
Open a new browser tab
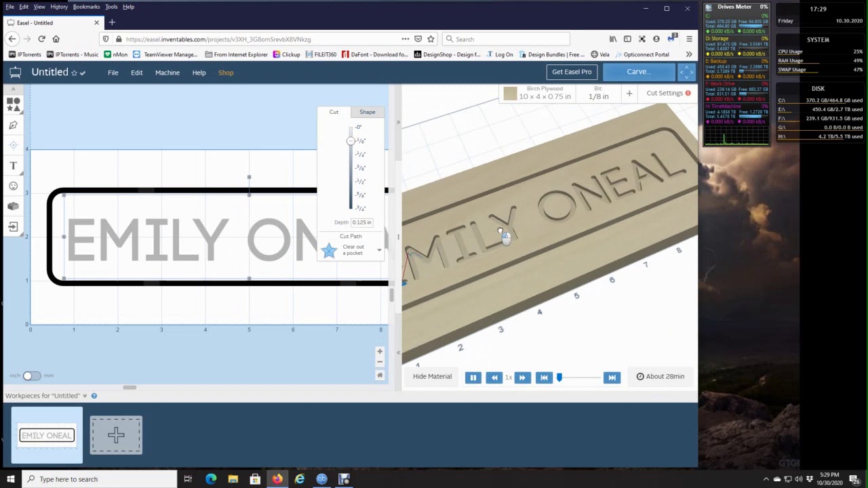pyautogui.click(x=112, y=22)
